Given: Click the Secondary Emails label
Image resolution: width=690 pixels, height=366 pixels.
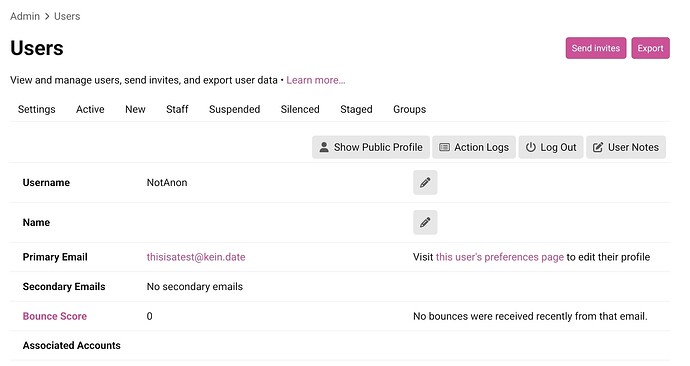Looking at the screenshot, I should click(64, 286).
